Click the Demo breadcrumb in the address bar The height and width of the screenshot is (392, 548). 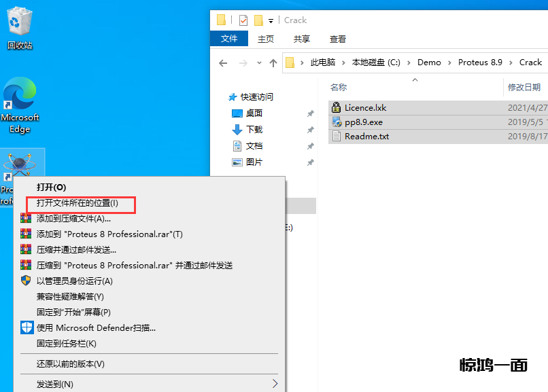[429, 62]
